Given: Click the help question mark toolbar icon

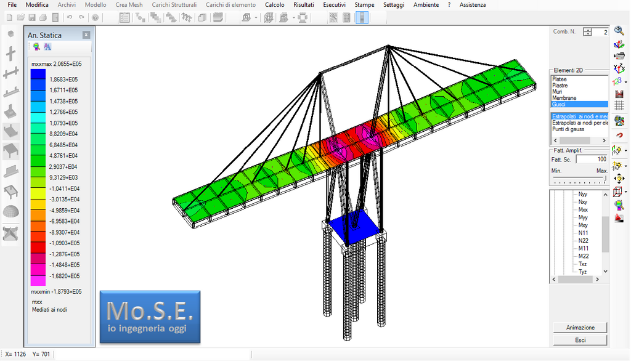Looking at the screenshot, I should pos(95,18).
